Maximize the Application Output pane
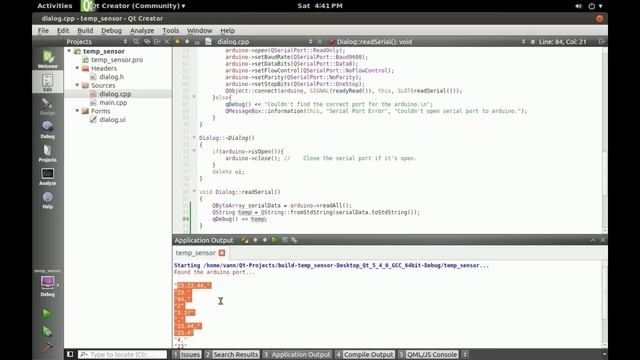Screen dimensions: 640x360 coord(593,240)
